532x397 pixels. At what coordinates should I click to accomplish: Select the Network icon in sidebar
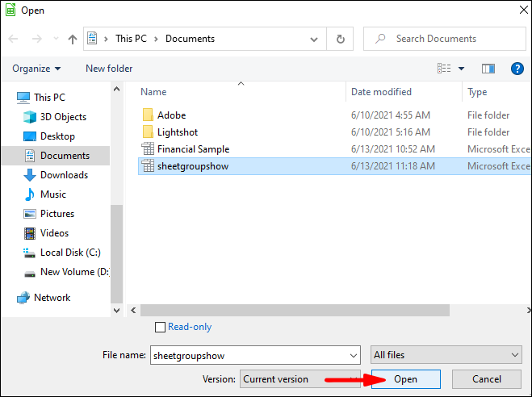pyautogui.click(x=23, y=298)
